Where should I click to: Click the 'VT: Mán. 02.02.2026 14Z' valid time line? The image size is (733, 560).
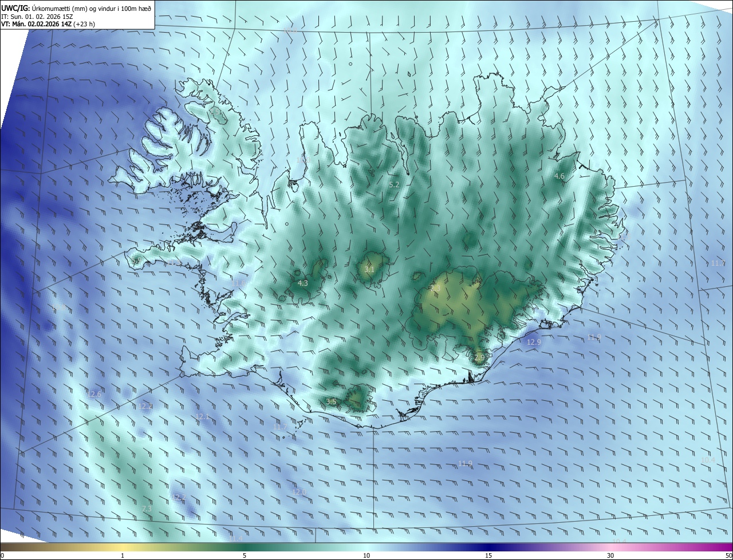pos(47,25)
